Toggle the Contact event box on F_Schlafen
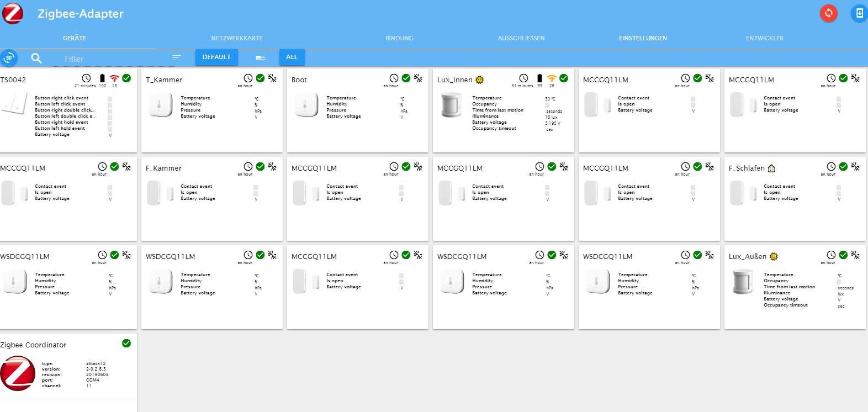 pyautogui.click(x=839, y=187)
